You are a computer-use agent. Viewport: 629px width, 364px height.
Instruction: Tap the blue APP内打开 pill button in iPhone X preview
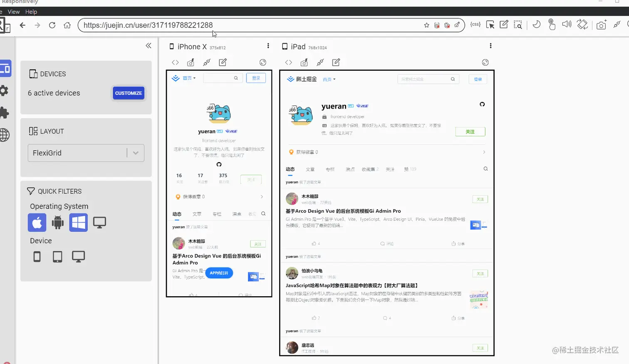(x=219, y=273)
